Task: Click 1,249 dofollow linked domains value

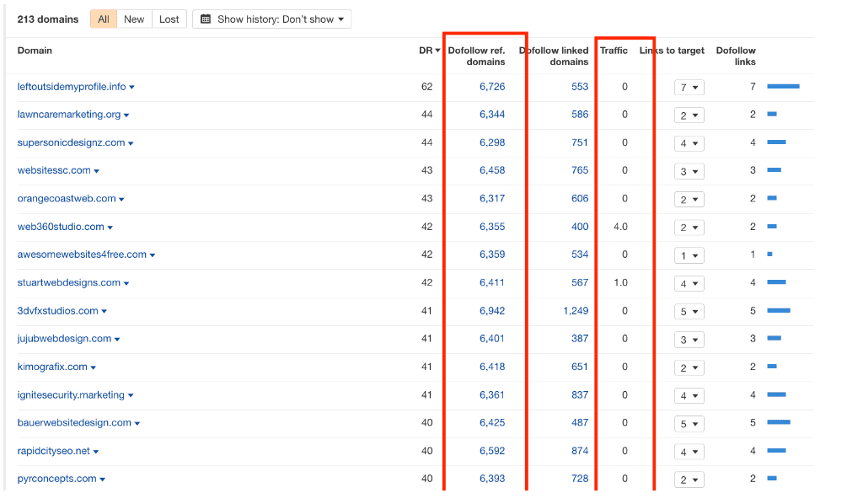Action: [x=576, y=311]
